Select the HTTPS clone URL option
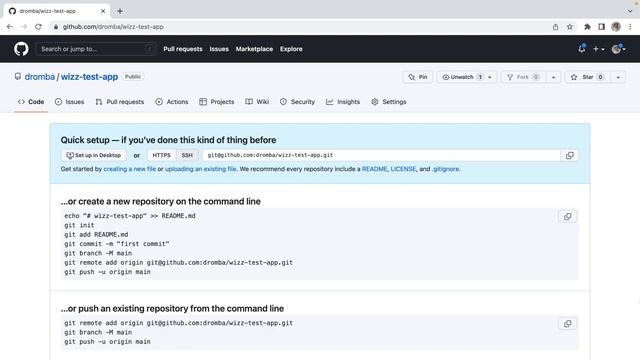This screenshot has height=360, width=640. 162,155
